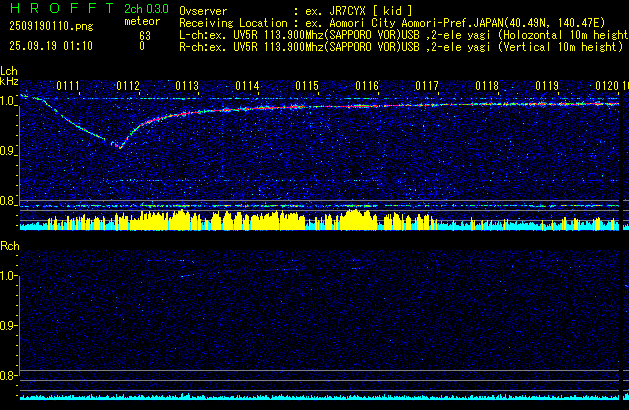Click the Rch channel label
The image size is (629, 410).
(9, 246)
